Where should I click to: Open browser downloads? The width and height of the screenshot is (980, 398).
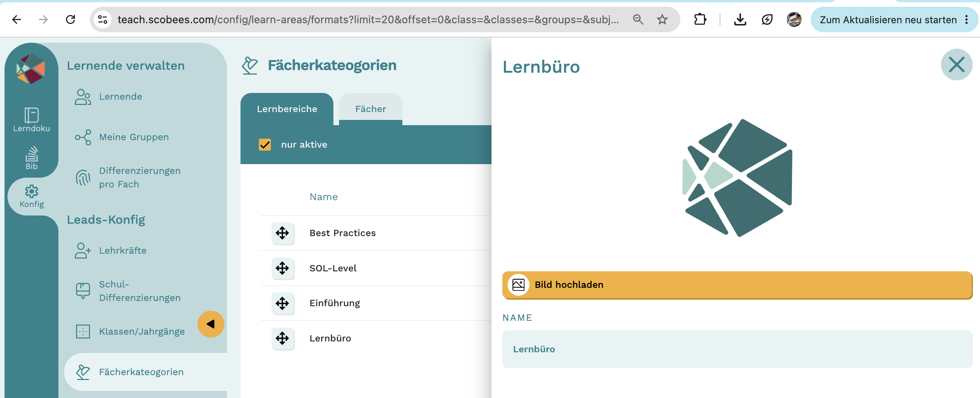(740, 19)
